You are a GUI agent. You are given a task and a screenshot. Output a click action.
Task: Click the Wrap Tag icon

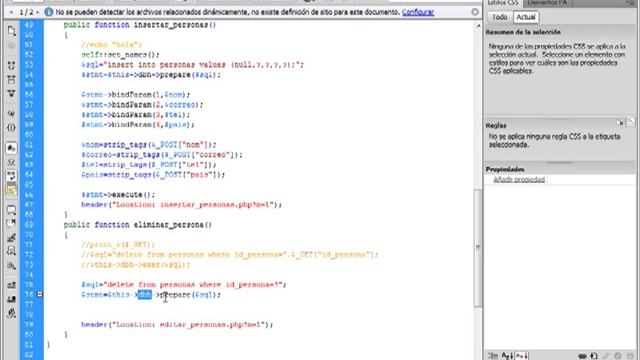11,238
